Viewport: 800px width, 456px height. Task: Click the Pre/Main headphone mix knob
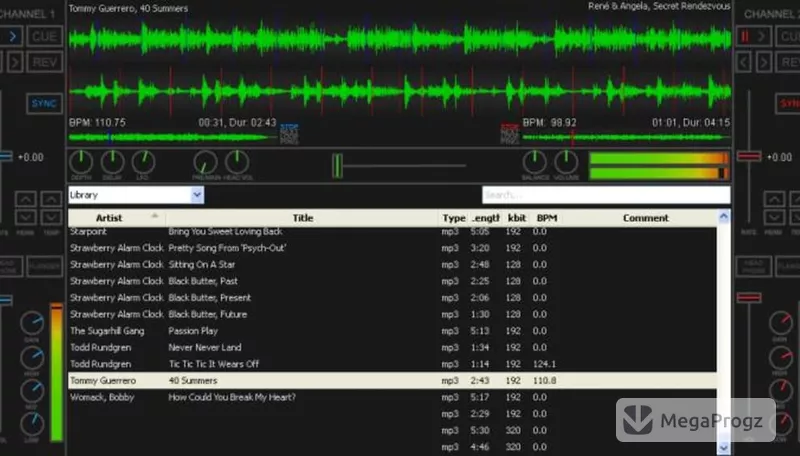[206, 162]
